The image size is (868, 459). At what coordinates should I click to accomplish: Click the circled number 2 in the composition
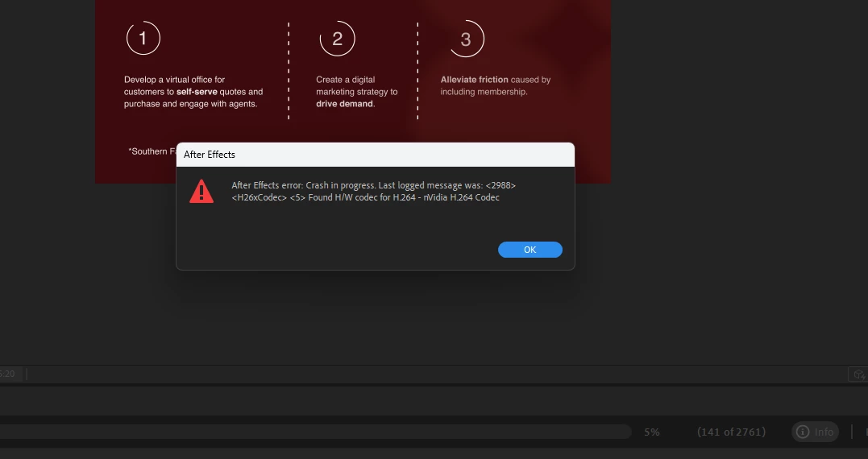pyautogui.click(x=337, y=39)
